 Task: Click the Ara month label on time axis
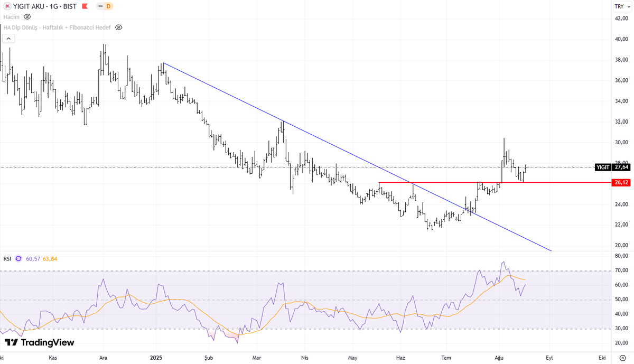(104, 358)
